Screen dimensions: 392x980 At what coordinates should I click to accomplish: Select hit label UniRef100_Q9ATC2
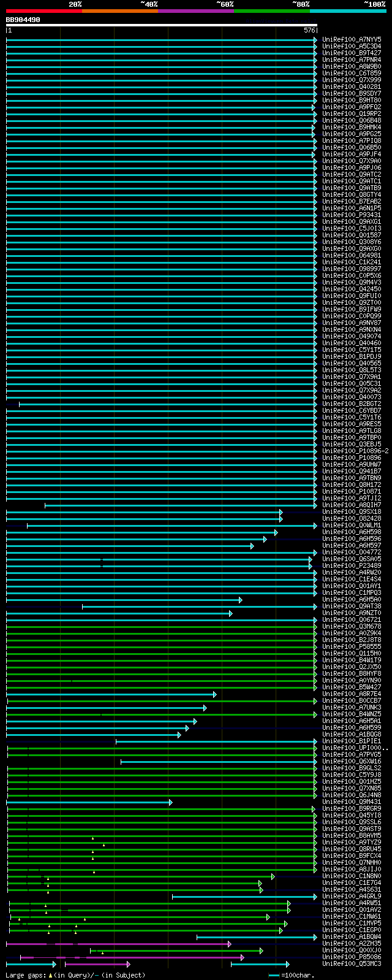[352, 174]
